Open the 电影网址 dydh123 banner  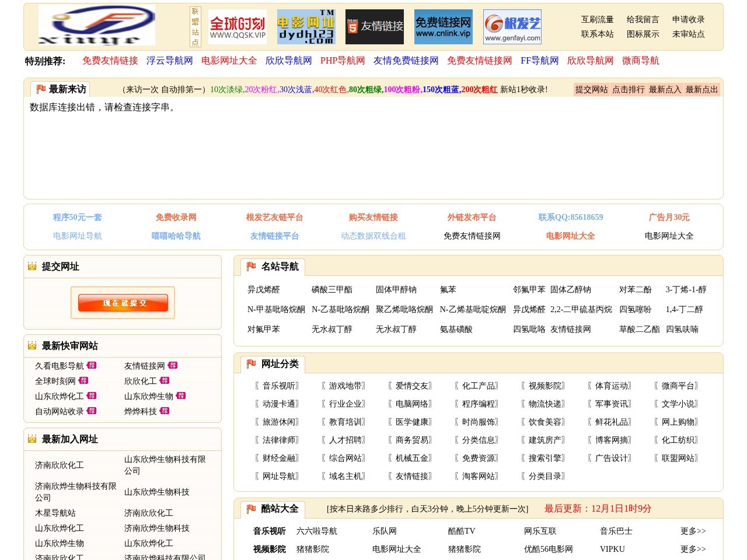306,26
